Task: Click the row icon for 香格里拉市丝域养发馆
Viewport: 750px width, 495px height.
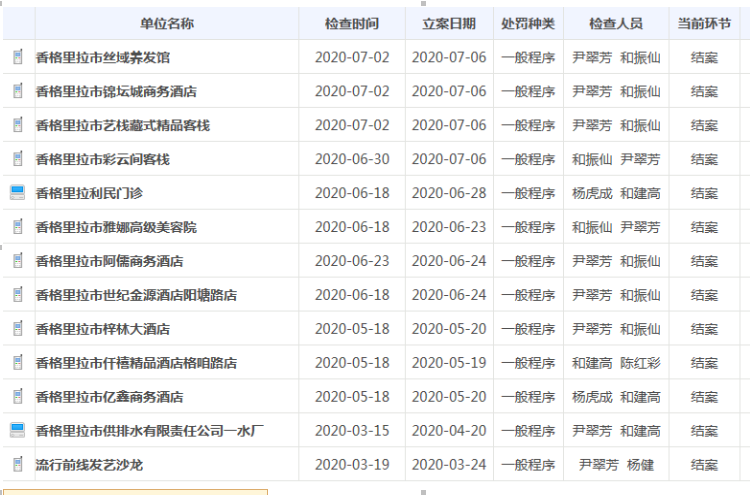Action: coord(18,57)
